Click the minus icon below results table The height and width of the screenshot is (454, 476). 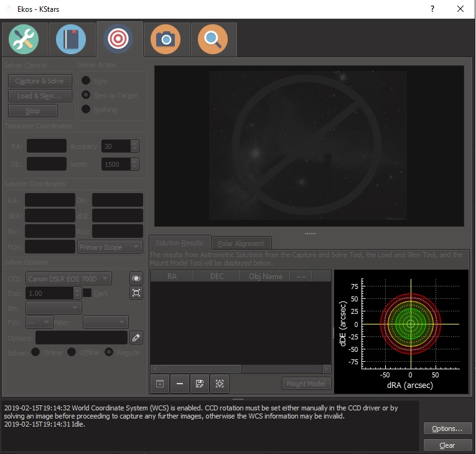[x=180, y=384]
